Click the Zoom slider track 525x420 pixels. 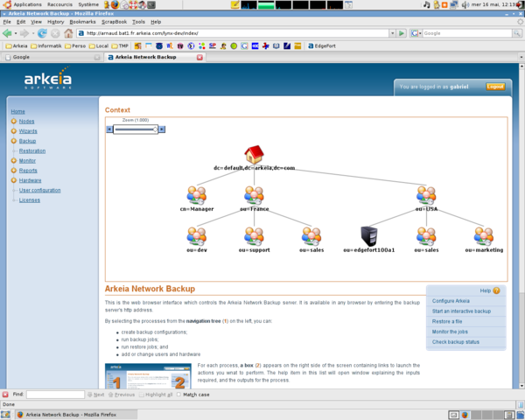[136, 129]
